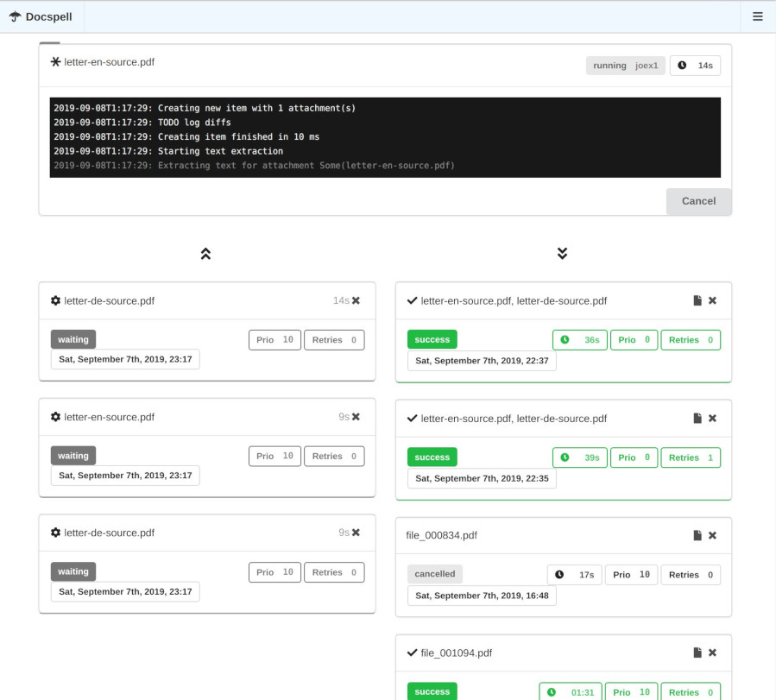This screenshot has height=700, width=776.
Task: Remove first waiting letter-de-source.pdf job
Action: click(356, 300)
